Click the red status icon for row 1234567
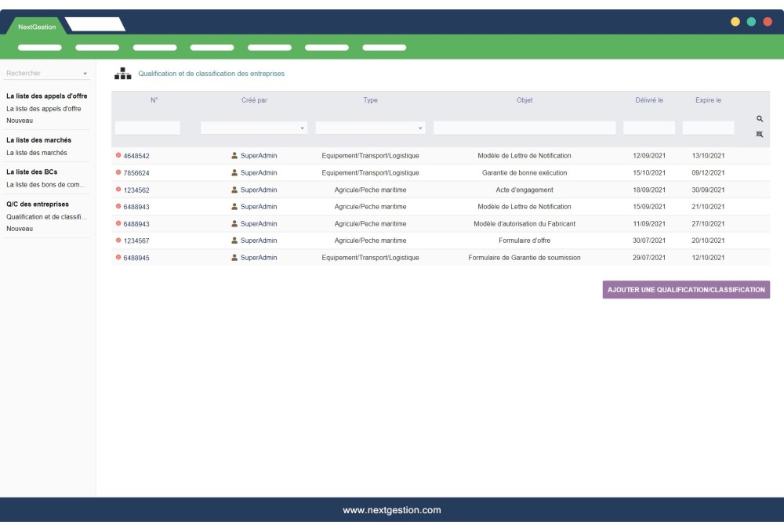This screenshot has height=532, width=784. [x=118, y=241]
